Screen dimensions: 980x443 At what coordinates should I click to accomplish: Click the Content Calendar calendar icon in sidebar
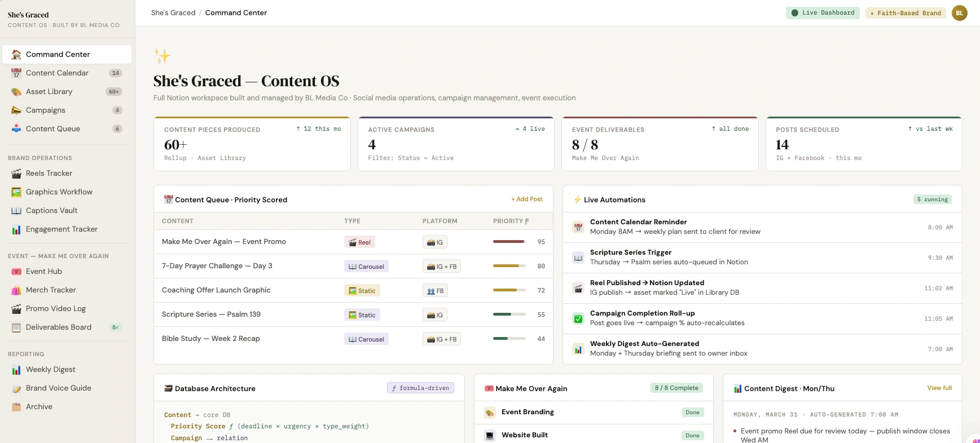coord(16,73)
